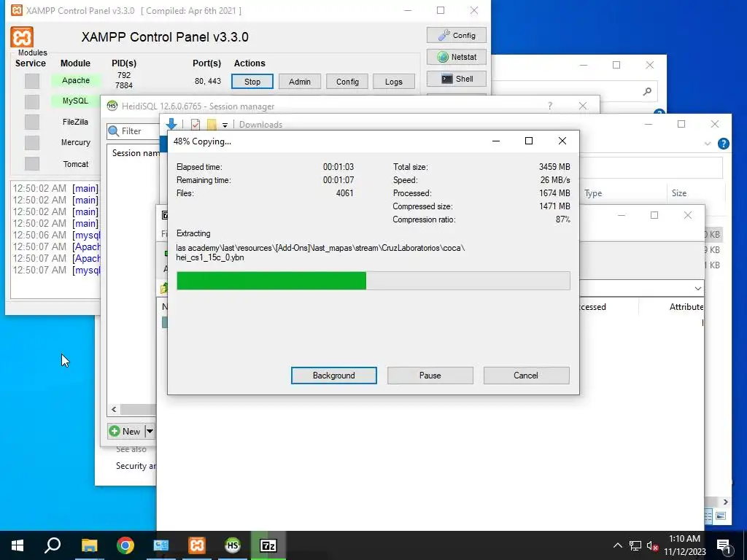
Task: Click left scroll arrow in HeidiSQL session list
Action: click(x=114, y=409)
